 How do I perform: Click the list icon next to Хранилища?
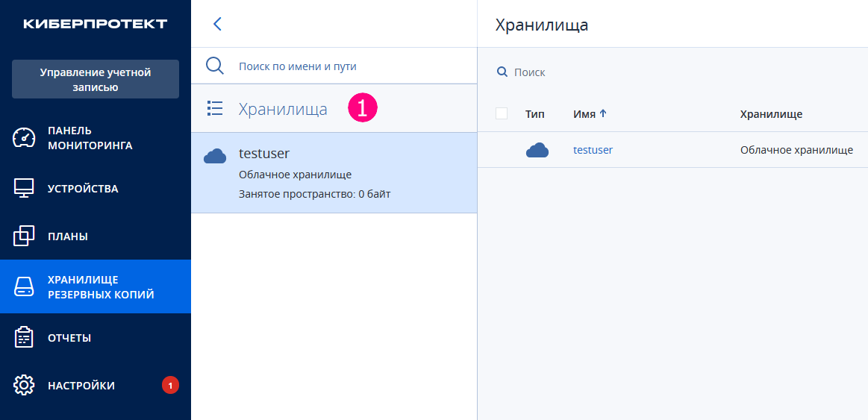point(215,108)
